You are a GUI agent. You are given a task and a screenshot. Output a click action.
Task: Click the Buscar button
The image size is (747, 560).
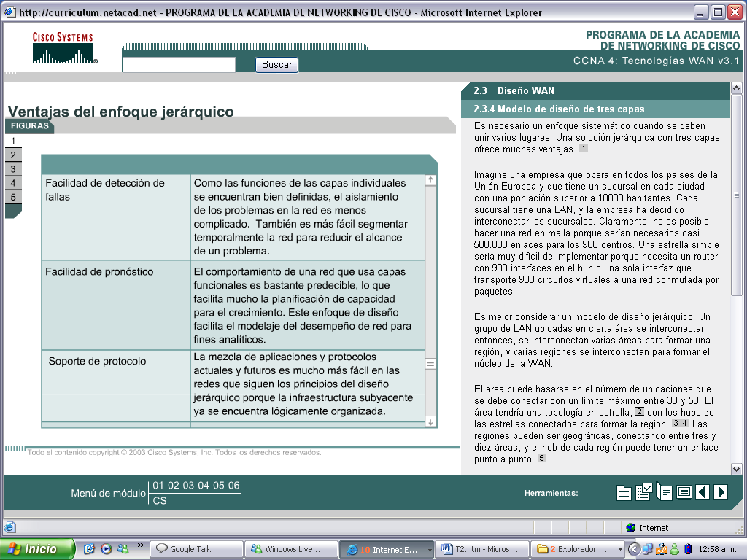276,64
